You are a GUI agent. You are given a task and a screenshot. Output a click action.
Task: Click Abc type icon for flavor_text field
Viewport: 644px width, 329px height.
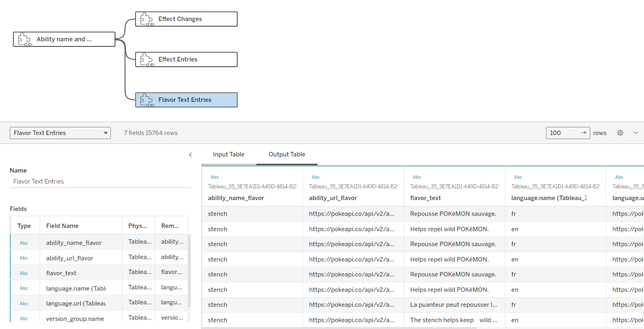[x=24, y=273]
